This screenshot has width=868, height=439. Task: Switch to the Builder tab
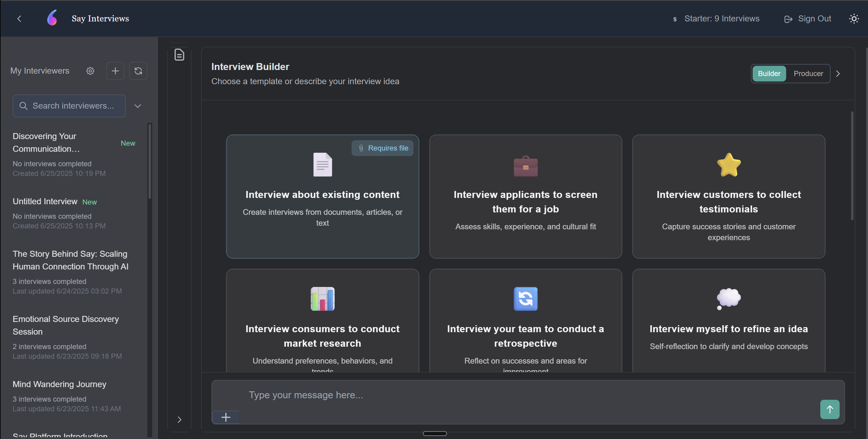(769, 73)
